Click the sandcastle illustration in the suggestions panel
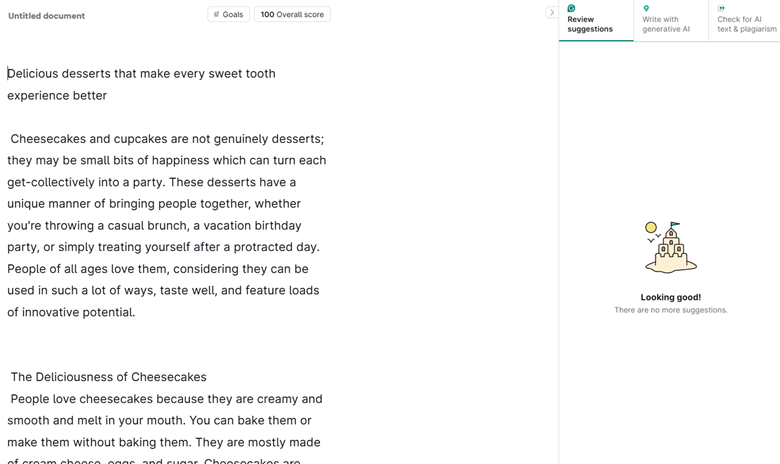This screenshot has width=780, height=464. [x=670, y=247]
